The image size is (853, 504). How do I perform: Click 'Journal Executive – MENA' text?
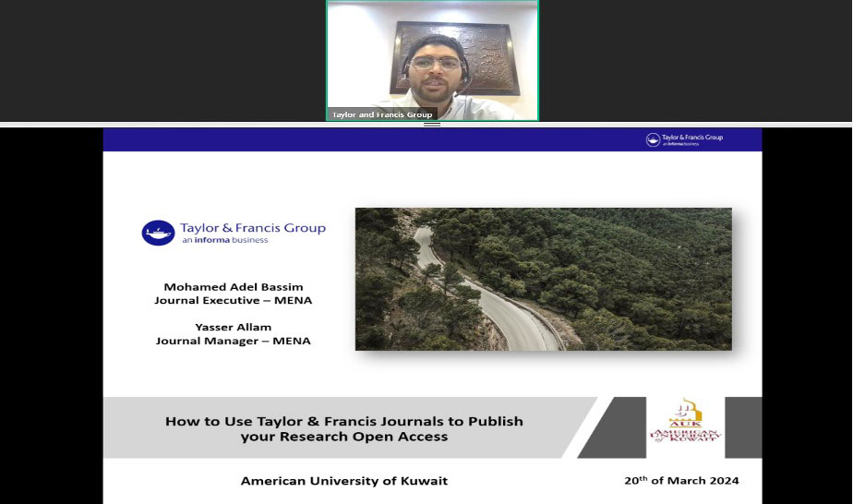point(234,300)
